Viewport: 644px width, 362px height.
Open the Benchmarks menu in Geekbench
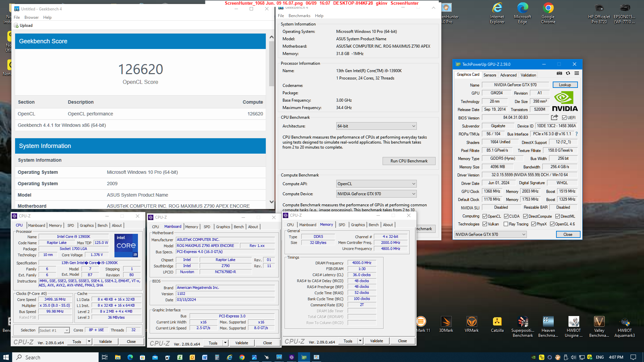click(299, 16)
